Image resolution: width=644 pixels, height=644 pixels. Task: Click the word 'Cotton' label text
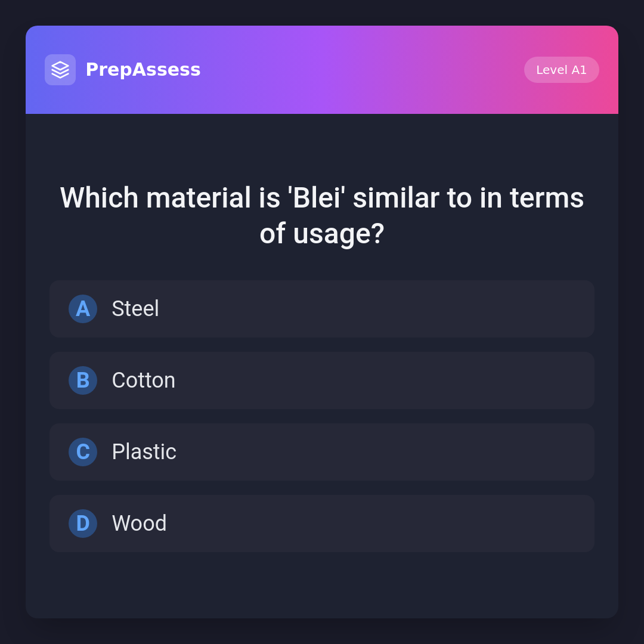(x=144, y=380)
